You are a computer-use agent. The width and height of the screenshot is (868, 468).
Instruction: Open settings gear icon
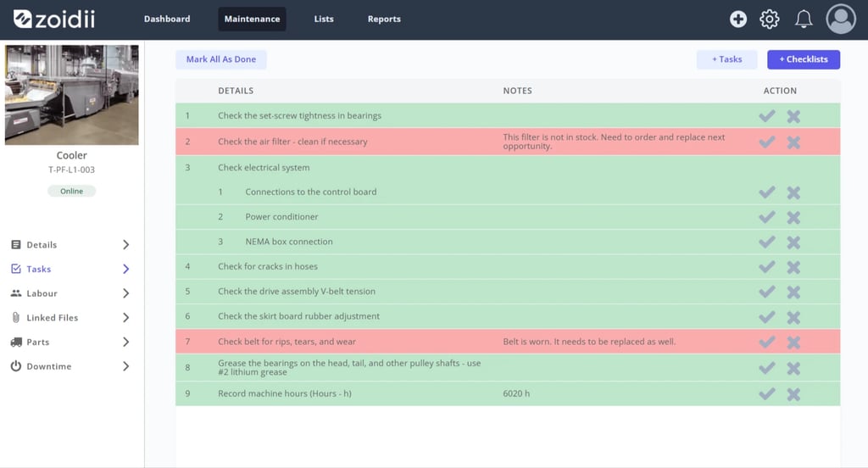click(770, 19)
